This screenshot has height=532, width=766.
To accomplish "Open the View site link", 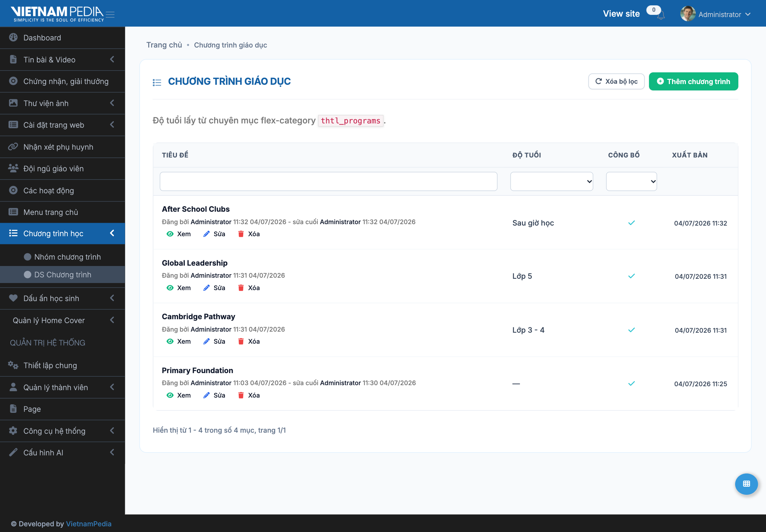I will 621,14.
